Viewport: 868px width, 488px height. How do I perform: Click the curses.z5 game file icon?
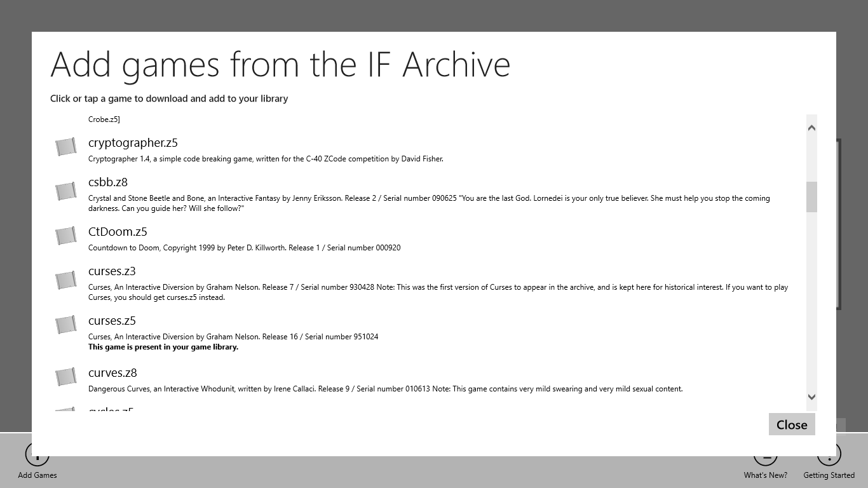point(66,325)
